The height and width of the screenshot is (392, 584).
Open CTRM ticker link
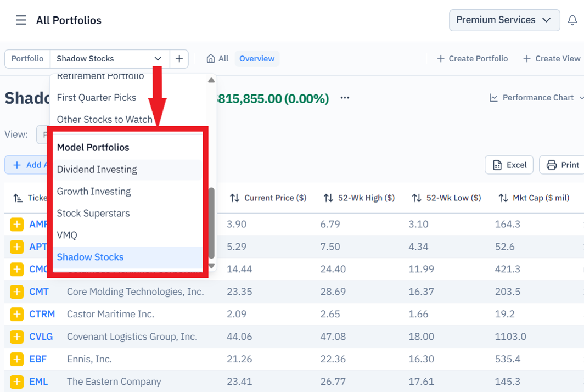tap(42, 314)
